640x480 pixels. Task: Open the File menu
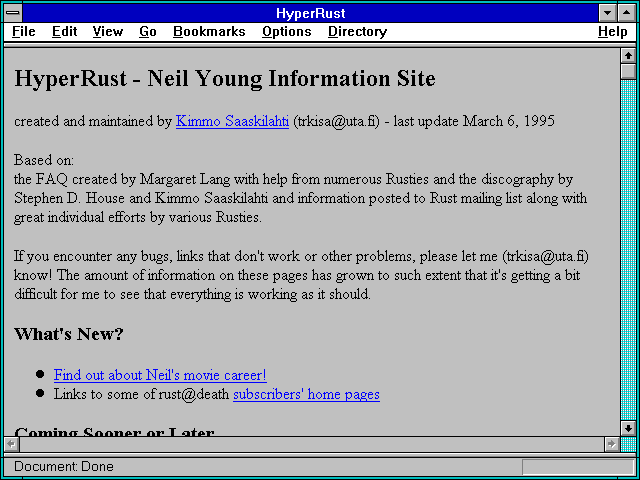click(x=24, y=31)
